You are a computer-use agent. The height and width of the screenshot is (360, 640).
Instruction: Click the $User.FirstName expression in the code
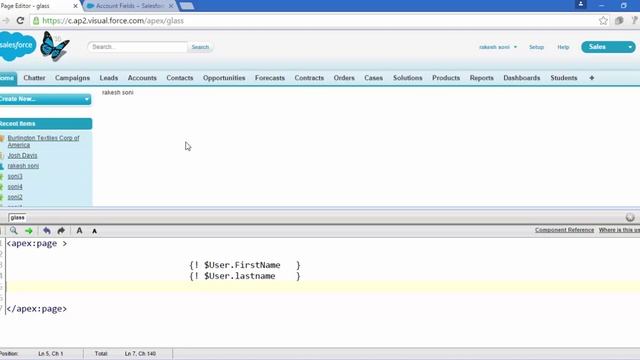[x=242, y=265]
